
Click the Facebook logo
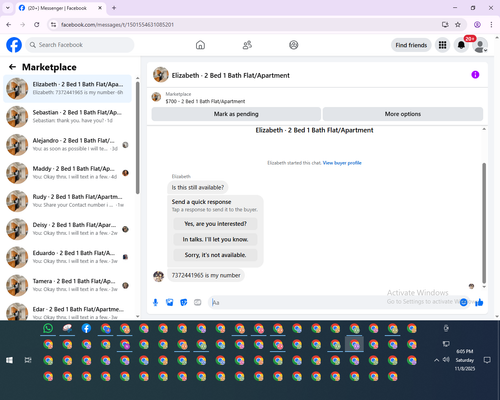[x=14, y=45]
